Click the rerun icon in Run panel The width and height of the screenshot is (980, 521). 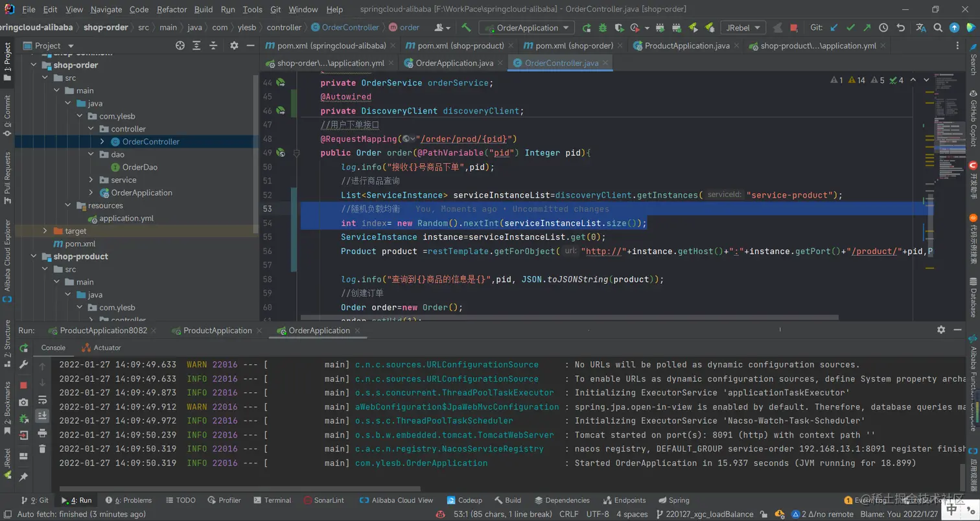[24, 348]
